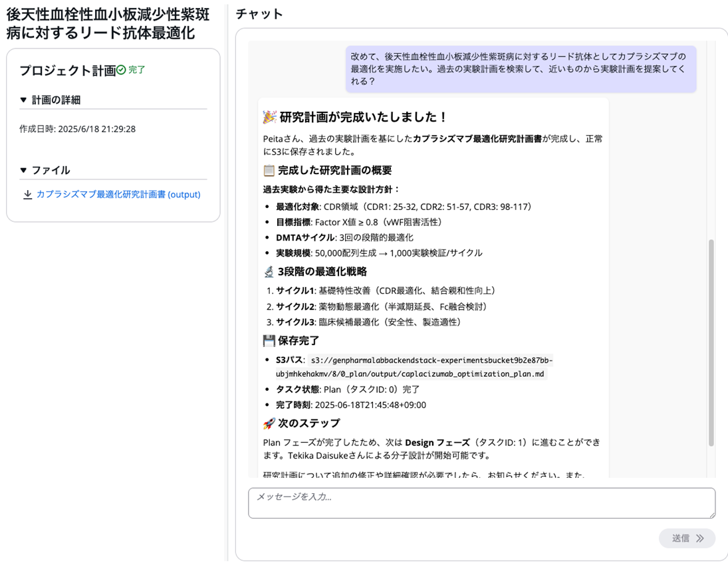Click the resize handle of the message box
The width and height of the screenshot is (728, 563).
(711, 514)
